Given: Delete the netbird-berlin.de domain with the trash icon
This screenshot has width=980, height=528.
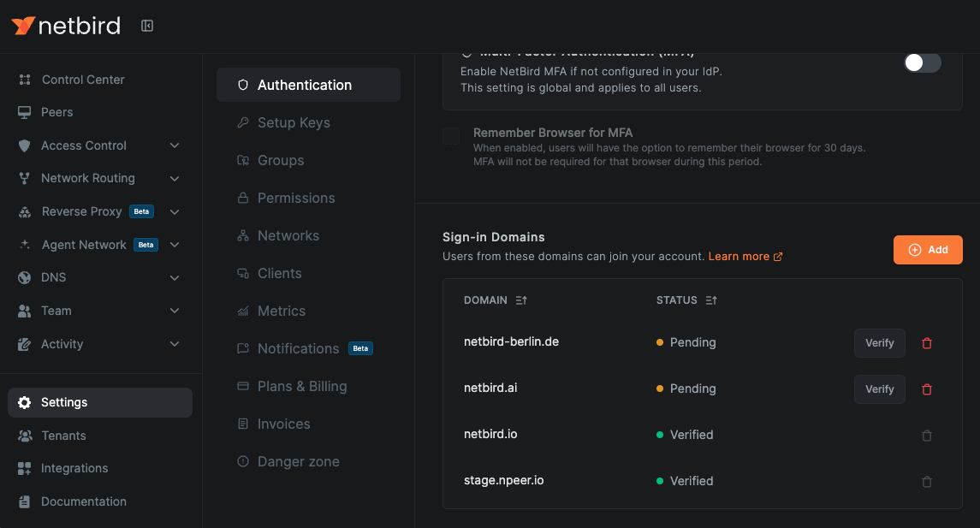Looking at the screenshot, I should point(927,343).
